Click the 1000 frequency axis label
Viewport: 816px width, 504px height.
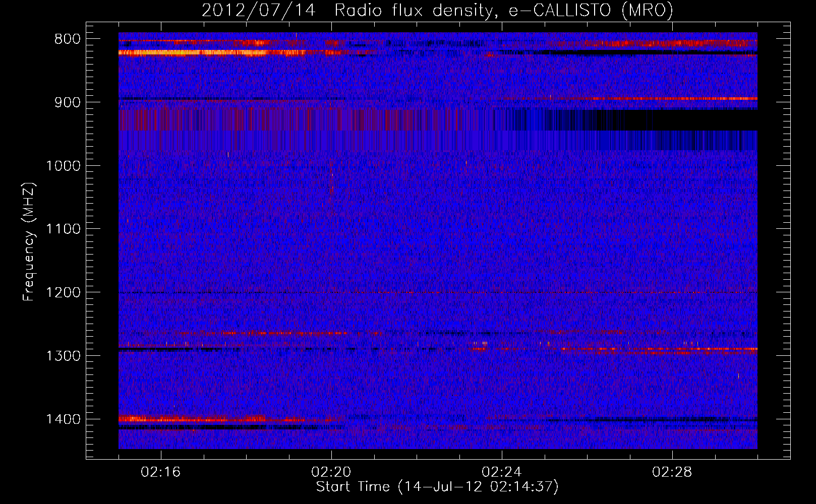pyautogui.click(x=63, y=166)
